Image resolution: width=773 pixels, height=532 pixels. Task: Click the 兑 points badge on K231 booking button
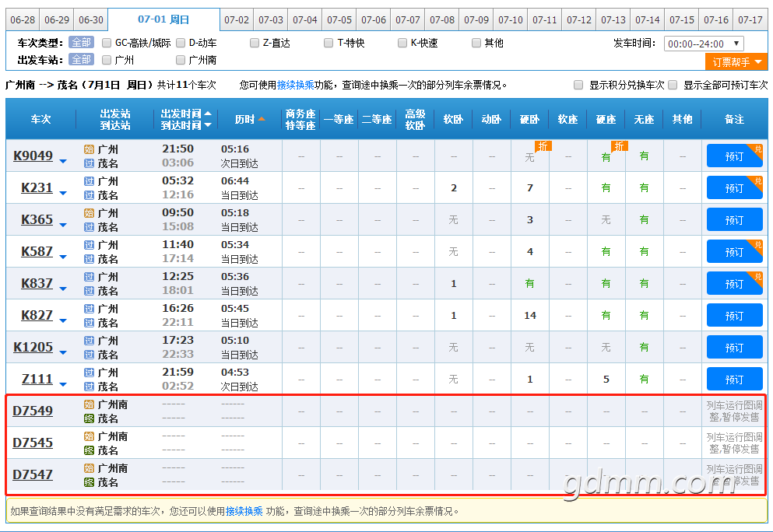(757, 180)
